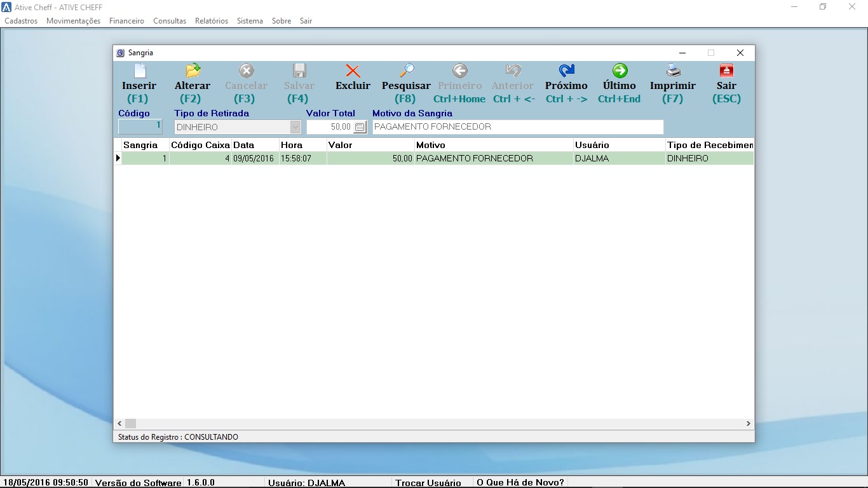868x488 pixels.
Task: Minimize the Sangria window
Action: (x=682, y=53)
